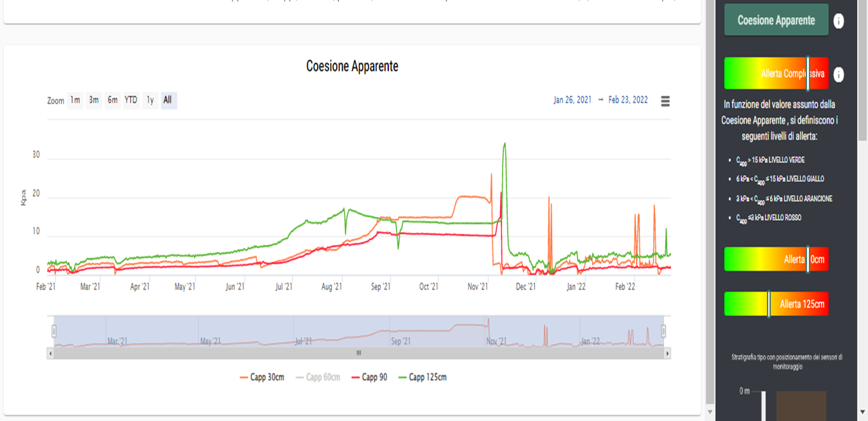The width and height of the screenshot is (868, 421).
Task: Toggle Capp 30cm series in legend
Action: pos(262,377)
